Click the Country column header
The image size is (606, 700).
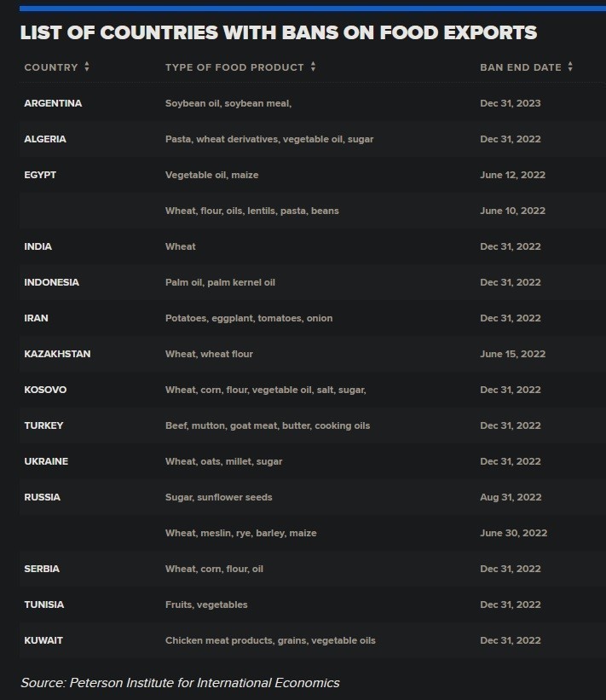pyautogui.click(x=51, y=67)
